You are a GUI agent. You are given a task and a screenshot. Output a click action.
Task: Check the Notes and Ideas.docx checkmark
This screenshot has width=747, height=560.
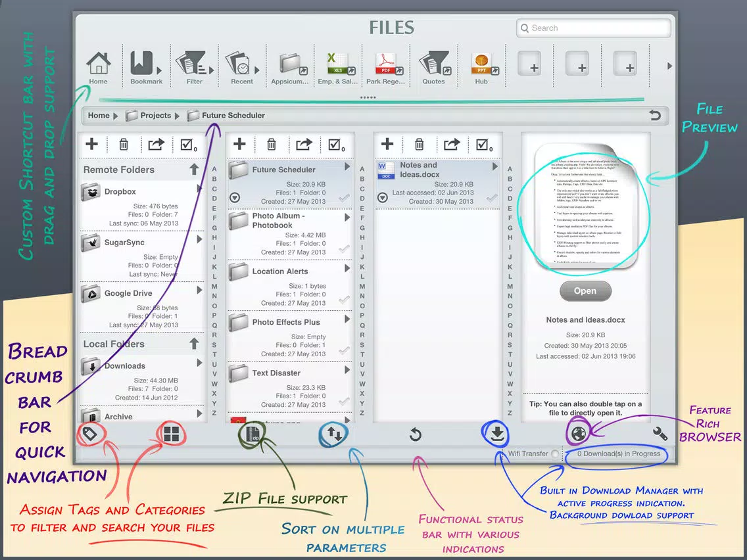[x=492, y=198]
